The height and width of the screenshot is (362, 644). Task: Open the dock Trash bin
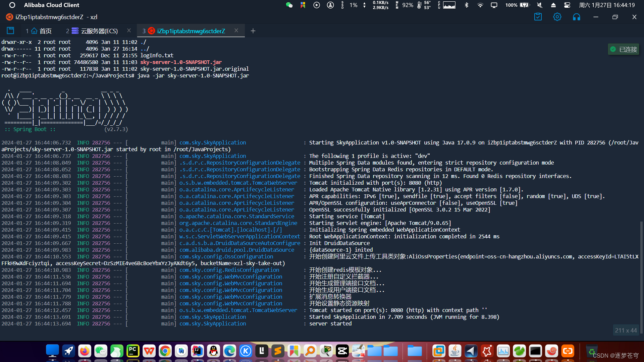pos(591,351)
